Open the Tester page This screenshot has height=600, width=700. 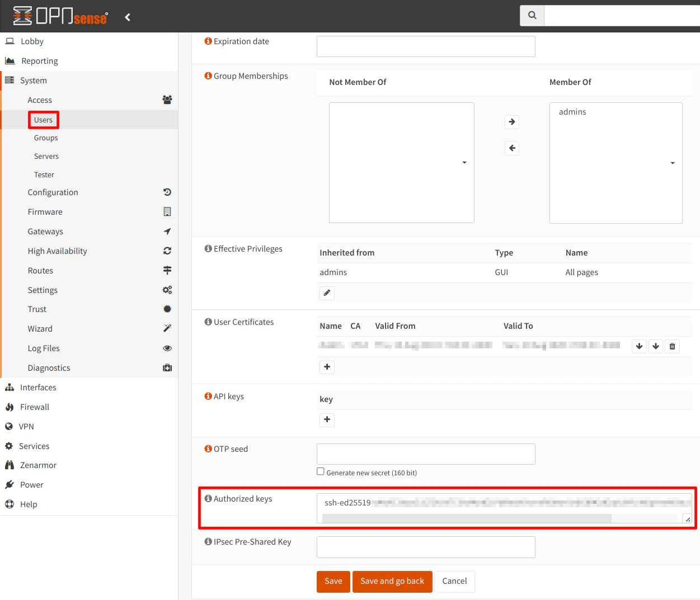click(x=44, y=174)
